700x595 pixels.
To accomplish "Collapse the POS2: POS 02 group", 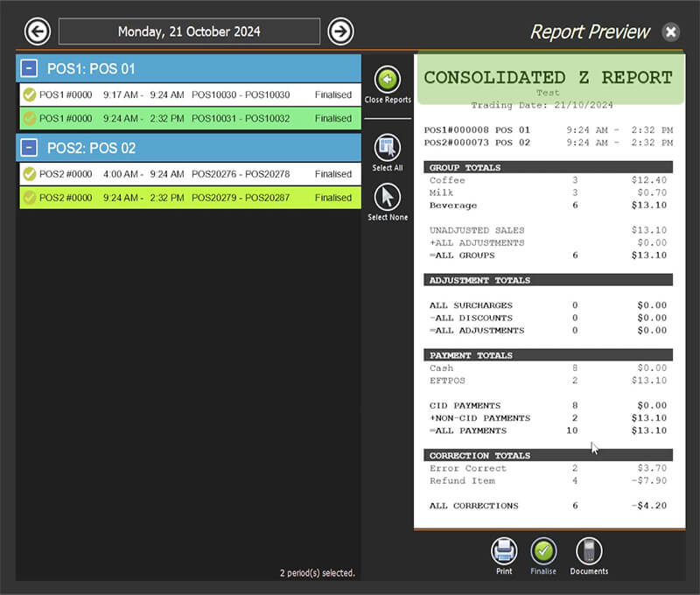I will click(x=29, y=148).
